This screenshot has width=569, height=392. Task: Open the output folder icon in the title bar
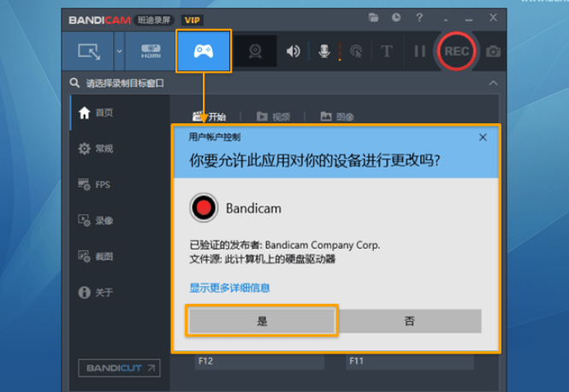(373, 17)
